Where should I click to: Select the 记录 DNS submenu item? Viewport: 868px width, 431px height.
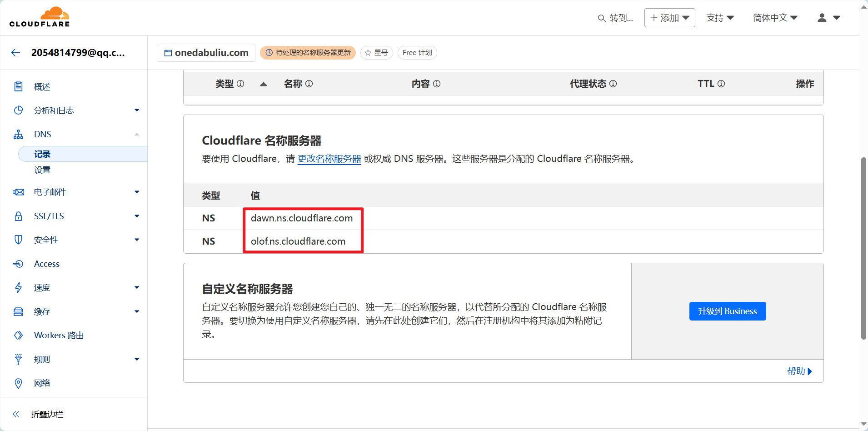tap(83, 154)
